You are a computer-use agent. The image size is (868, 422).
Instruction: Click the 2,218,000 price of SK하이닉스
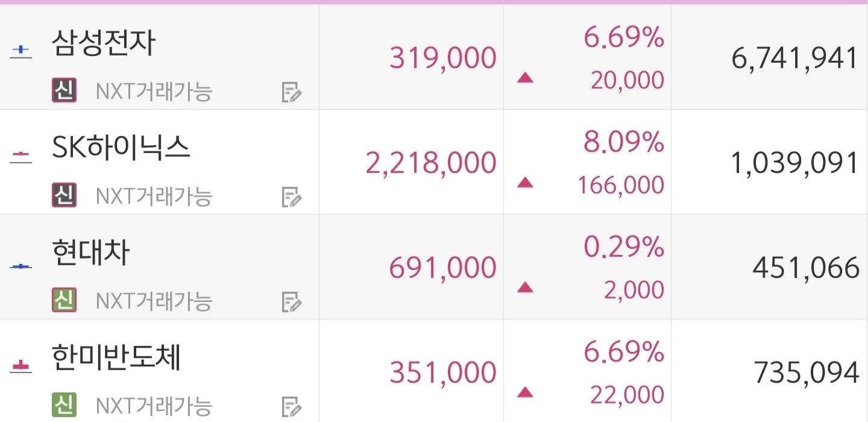point(431,163)
